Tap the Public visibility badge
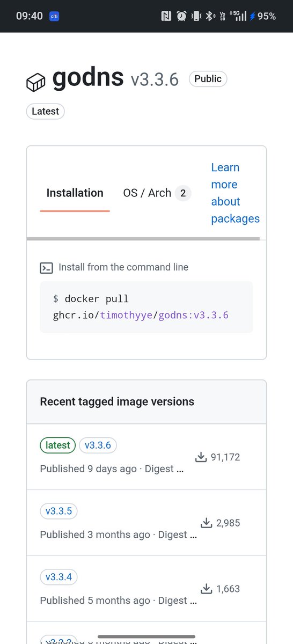293x644 pixels. tap(208, 79)
